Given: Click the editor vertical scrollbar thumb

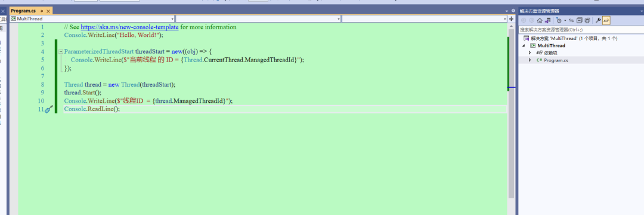Looking at the screenshot, I should click(512, 113).
